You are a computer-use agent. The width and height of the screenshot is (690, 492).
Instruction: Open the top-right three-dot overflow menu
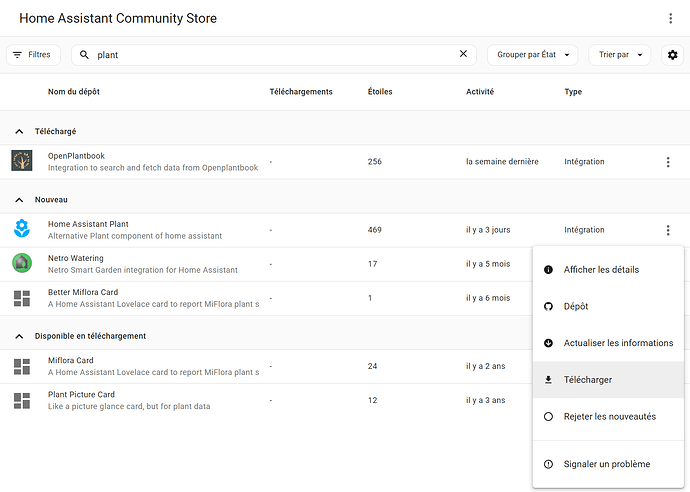[x=671, y=19]
